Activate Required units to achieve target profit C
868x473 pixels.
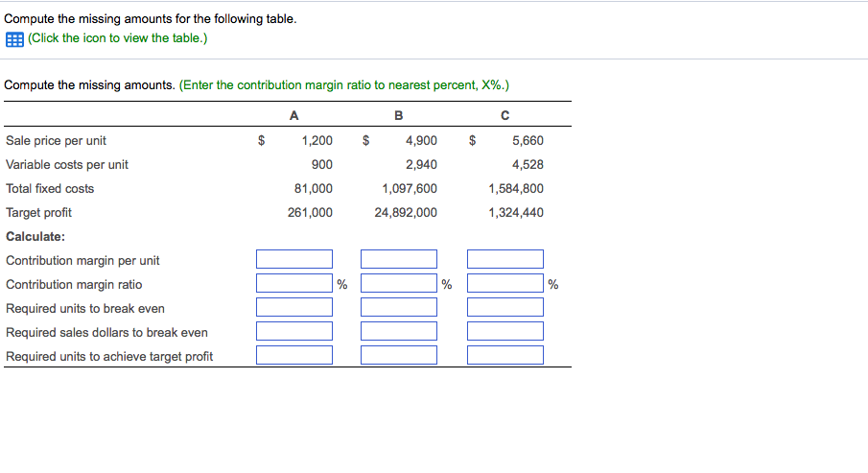coord(504,355)
